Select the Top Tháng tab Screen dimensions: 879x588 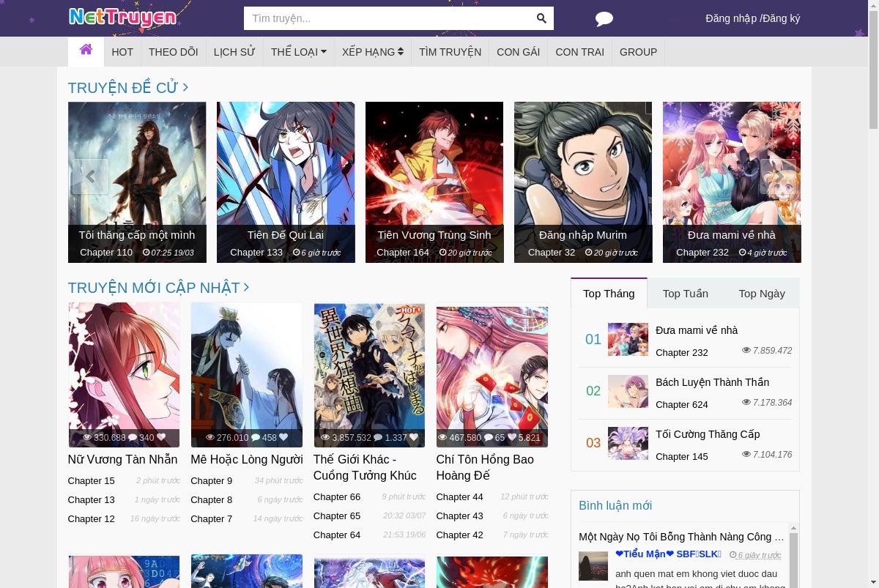point(609,294)
